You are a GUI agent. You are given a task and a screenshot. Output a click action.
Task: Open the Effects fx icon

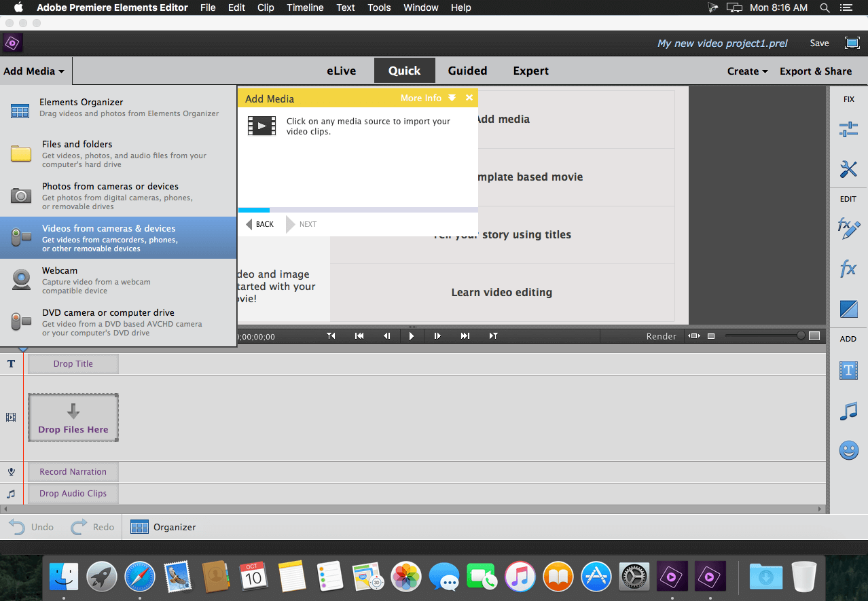click(x=848, y=269)
